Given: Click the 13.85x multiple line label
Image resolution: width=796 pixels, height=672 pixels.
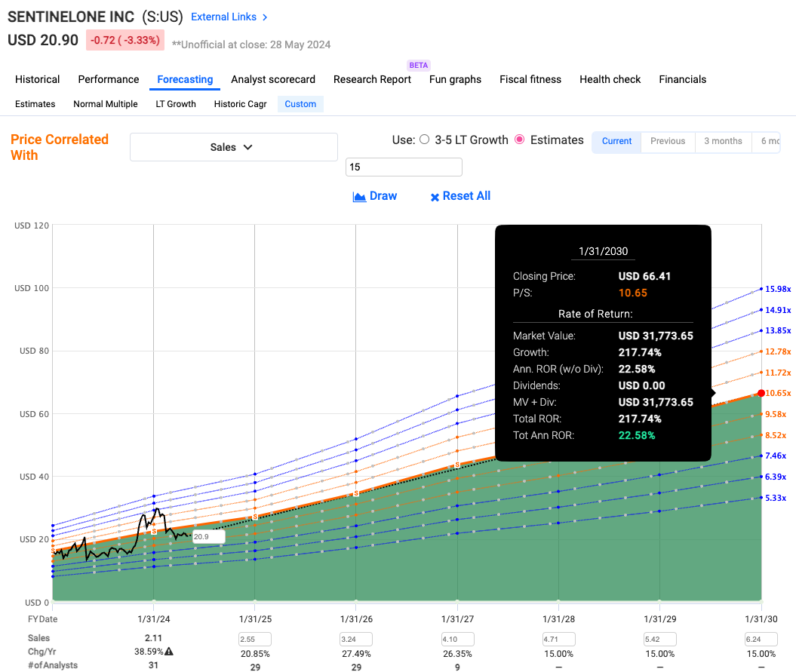Looking at the screenshot, I should tap(778, 330).
